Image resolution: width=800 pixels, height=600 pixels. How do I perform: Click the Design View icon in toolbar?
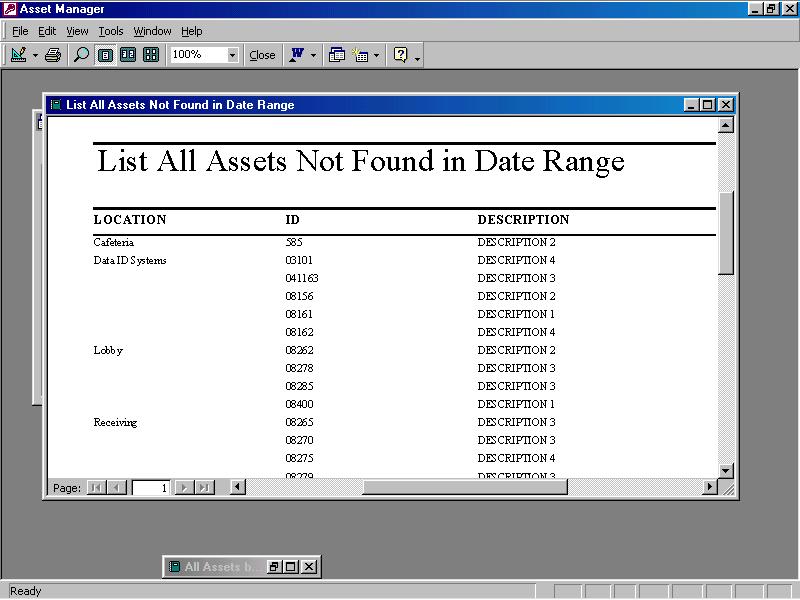click(18, 55)
